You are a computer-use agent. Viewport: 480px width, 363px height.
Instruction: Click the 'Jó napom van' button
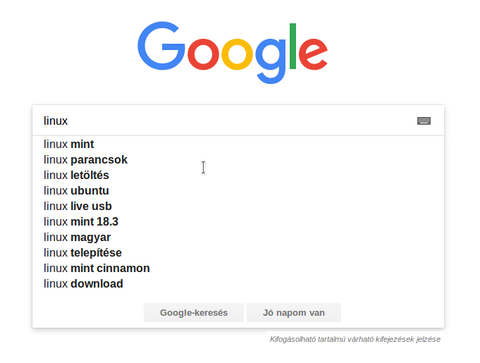point(294,313)
